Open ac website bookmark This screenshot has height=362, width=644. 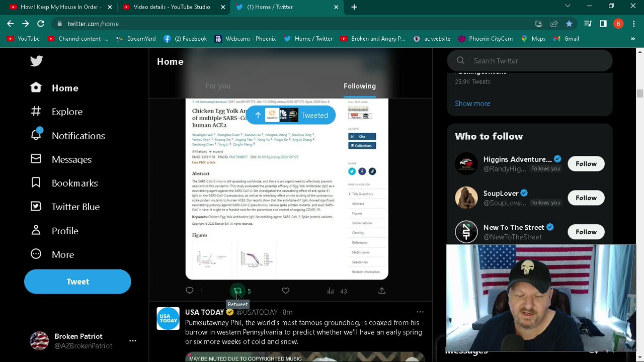click(x=432, y=39)
